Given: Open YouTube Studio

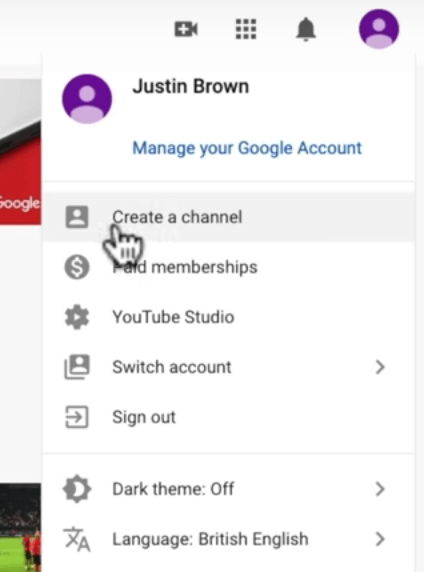Looking at the screenshot, I should 229,317.
